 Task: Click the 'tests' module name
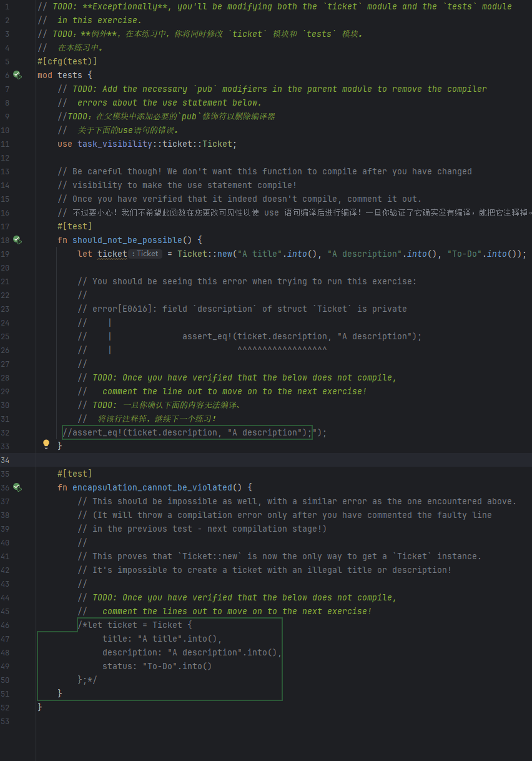click(x=69, y=75)
